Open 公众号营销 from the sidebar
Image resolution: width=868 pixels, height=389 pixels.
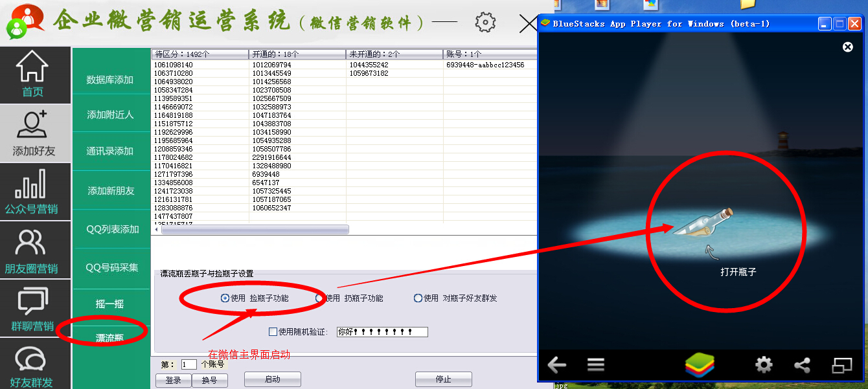pos(32,191)
